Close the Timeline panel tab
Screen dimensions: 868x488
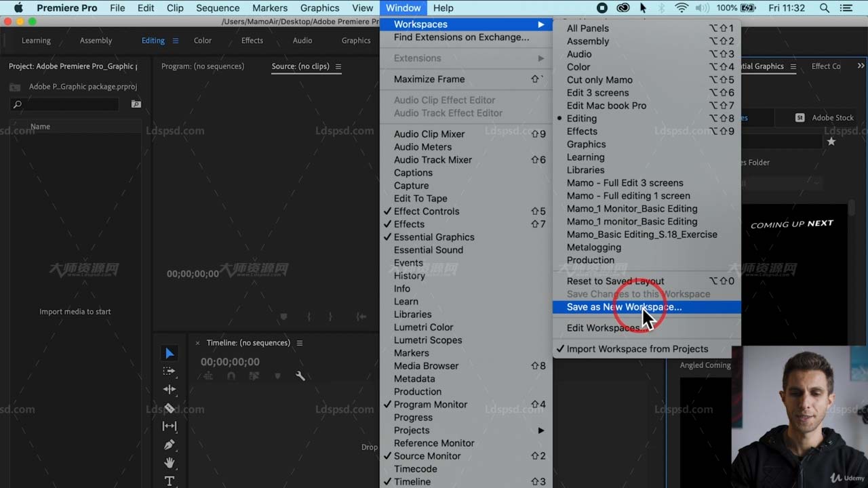coord(198,343)
